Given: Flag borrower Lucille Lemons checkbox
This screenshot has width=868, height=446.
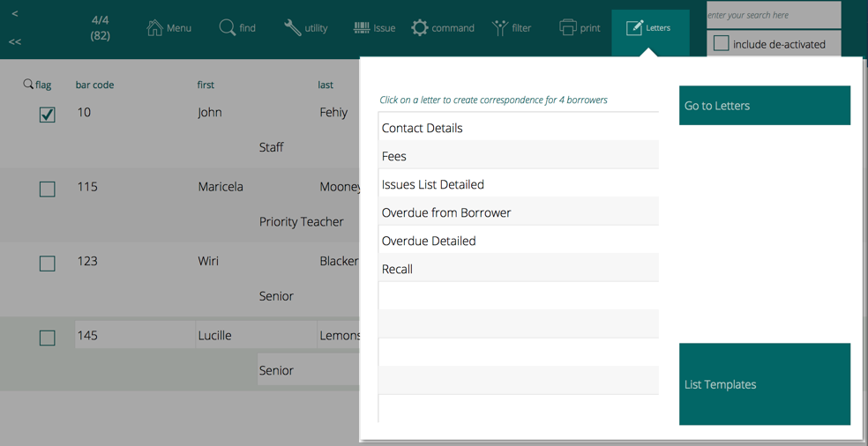Looking at the screenshot, I should [x=48, y=338].
